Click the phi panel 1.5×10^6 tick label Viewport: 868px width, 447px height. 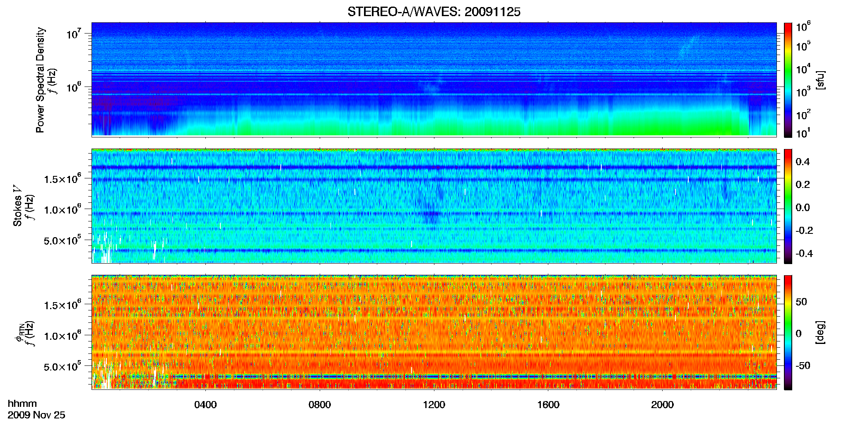click(62, 305)
